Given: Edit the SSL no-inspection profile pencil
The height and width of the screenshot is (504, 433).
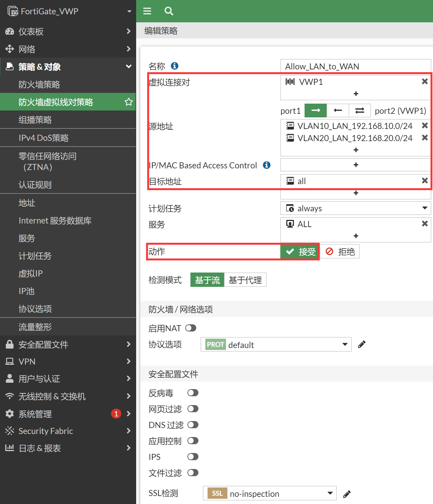Looking at the screenshot, I should pos(347,494).
